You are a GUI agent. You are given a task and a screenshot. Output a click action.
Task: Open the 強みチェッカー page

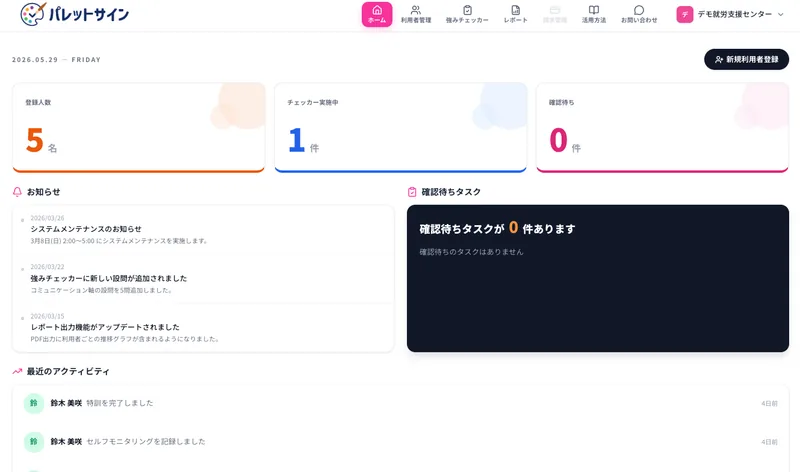click(467, 14)
